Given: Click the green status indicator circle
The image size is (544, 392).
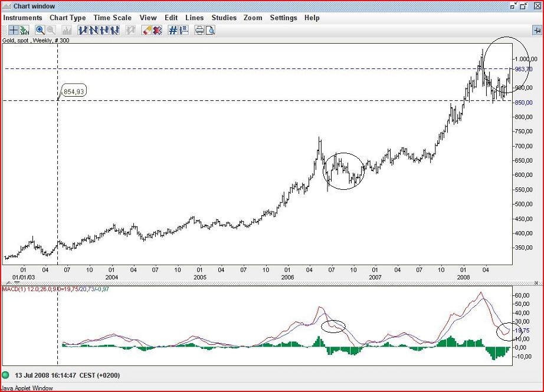Looking at the screenshot, I should pos(5,375).
